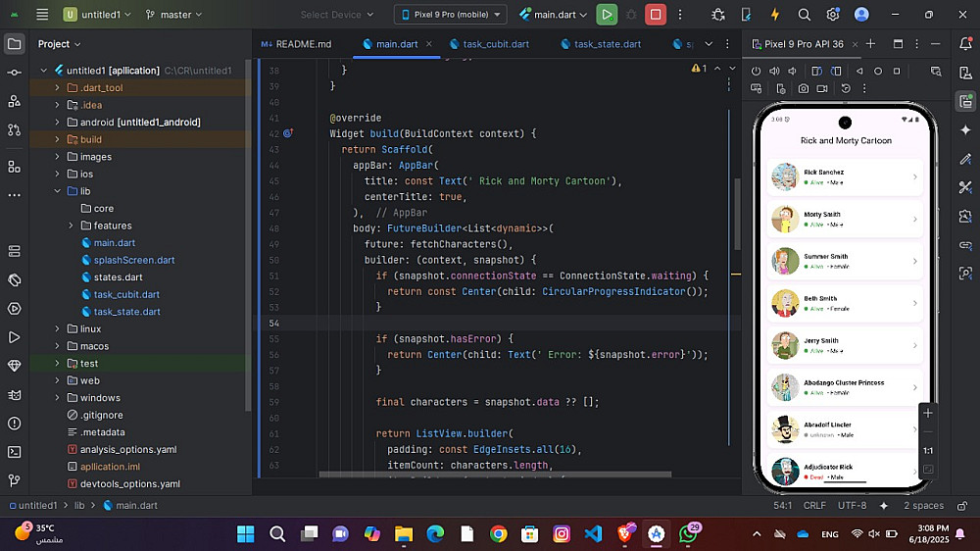
Task: Toggle the Notifications bell panel
Action: pos(965,44)
